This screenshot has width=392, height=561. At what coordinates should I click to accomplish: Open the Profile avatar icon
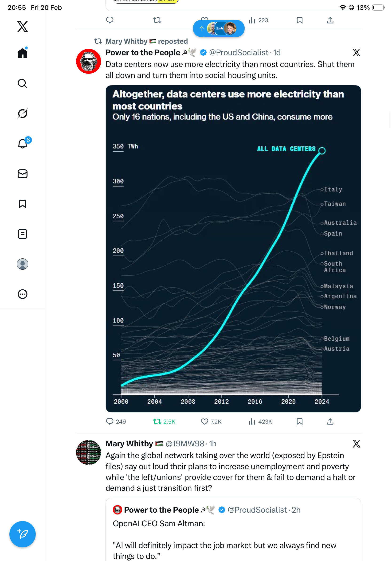click(x=23, y=264)
